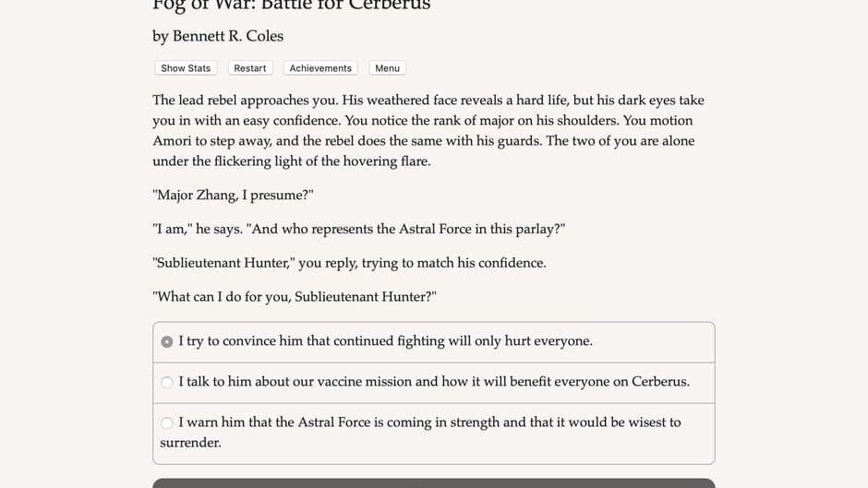This screenshot has width=868, height=488.
Task: Choose the vaccine mission radio option
Action: pos(166,382)
